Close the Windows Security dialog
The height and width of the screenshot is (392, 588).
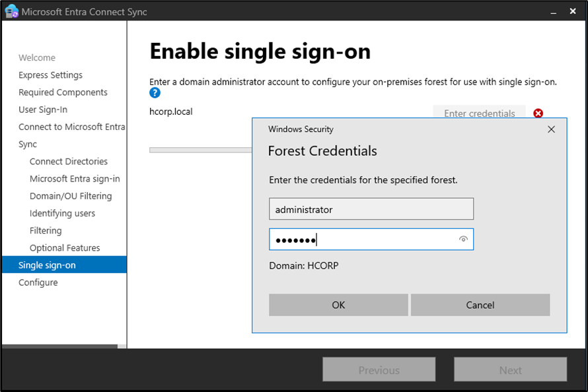tap(552, 129)
